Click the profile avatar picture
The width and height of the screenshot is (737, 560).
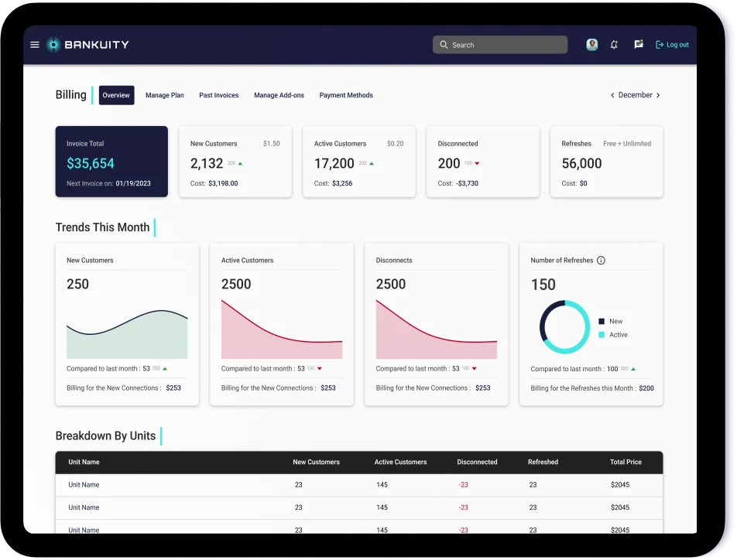pyautogui.click(x=592, y=44)
